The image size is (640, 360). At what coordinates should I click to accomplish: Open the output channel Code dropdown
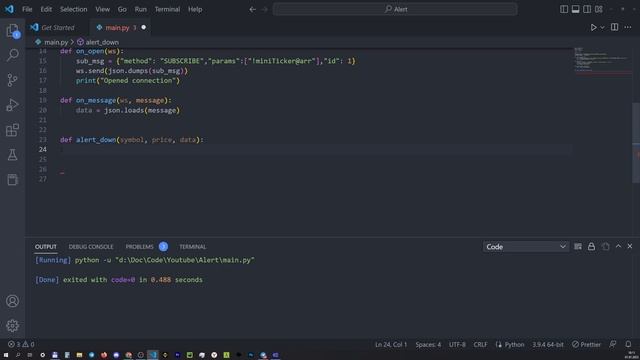[x=526, y=247]
